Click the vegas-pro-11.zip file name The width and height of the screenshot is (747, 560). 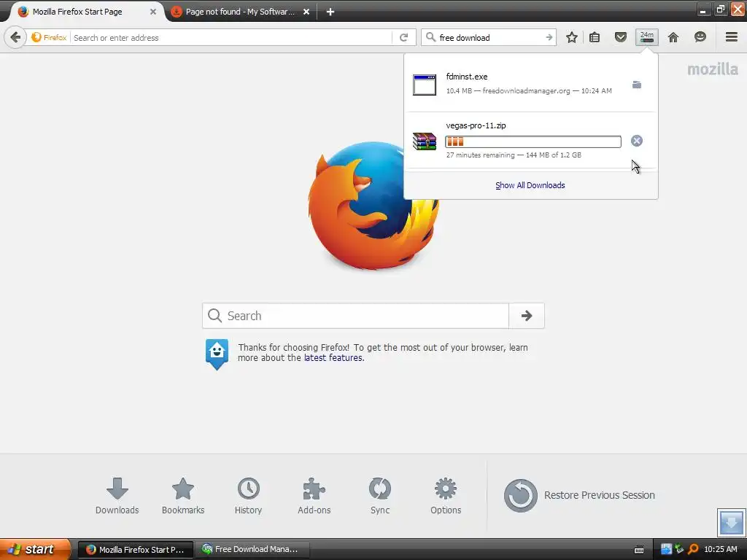(x=476, y=125)
